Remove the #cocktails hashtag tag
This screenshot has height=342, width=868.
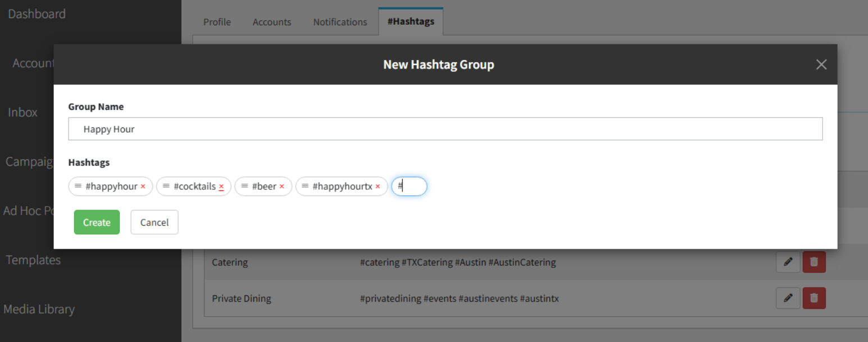point(221,186)
